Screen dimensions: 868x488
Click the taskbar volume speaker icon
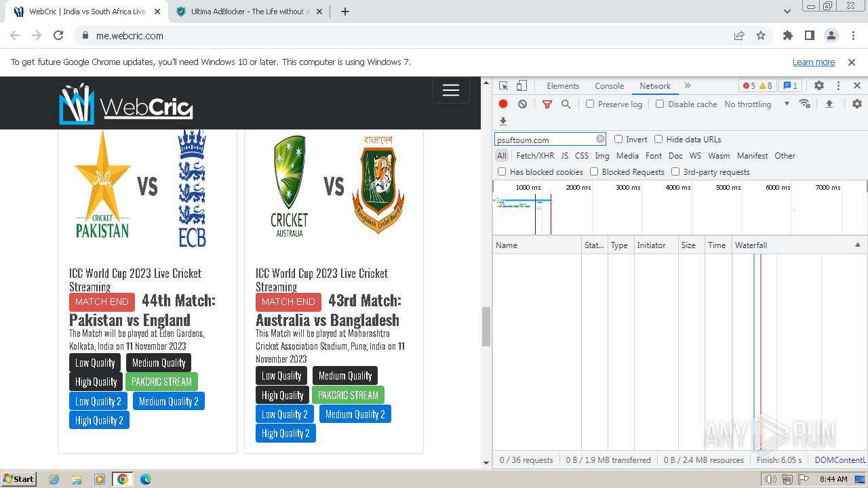coord(771,479)
